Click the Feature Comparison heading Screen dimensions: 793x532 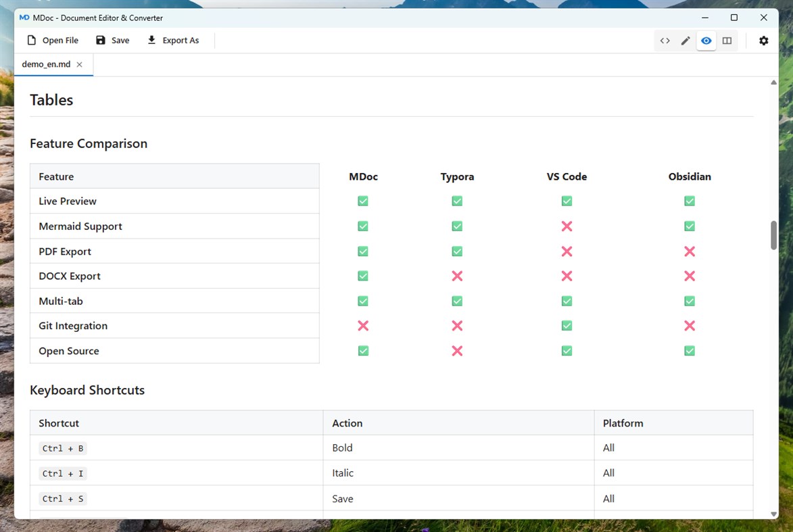pyautogui.click(x=89, y=143)
